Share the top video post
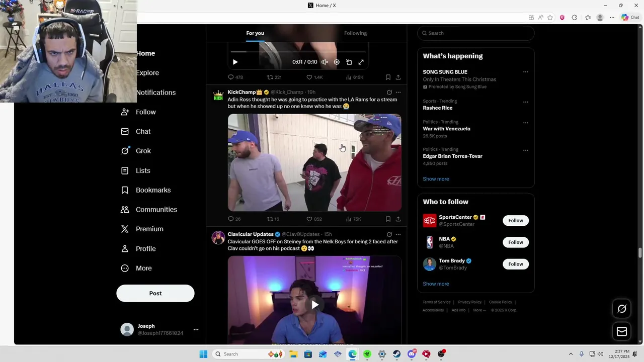Viewport: 644px width, 362px height. pos(398,77)
